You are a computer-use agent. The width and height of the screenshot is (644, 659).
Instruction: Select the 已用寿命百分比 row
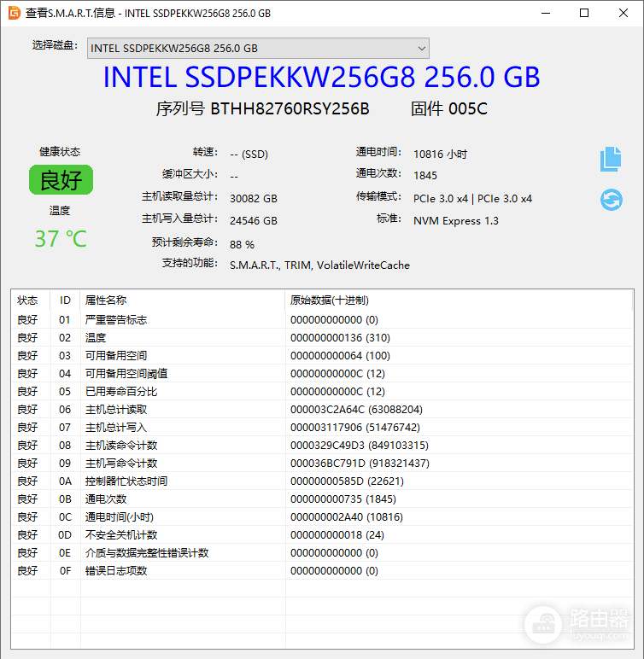click(x=322, y=392)
